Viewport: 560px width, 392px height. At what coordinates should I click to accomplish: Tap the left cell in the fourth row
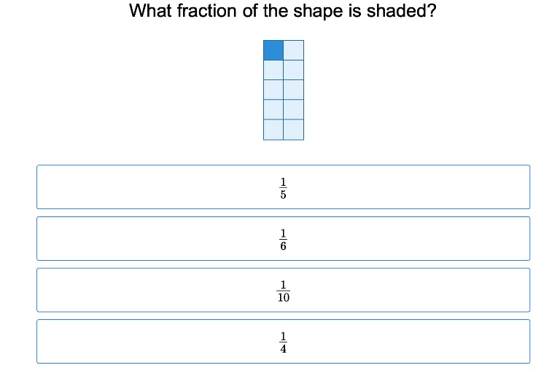coord(273,109)
